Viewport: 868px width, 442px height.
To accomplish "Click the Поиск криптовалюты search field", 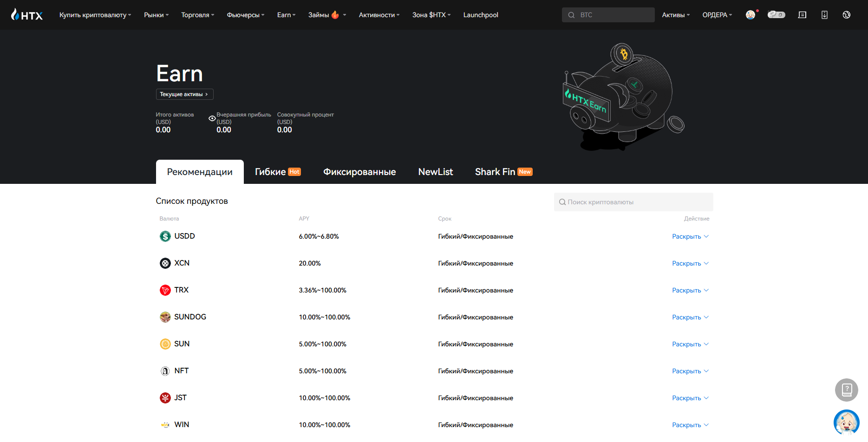I will pos(633,202).
